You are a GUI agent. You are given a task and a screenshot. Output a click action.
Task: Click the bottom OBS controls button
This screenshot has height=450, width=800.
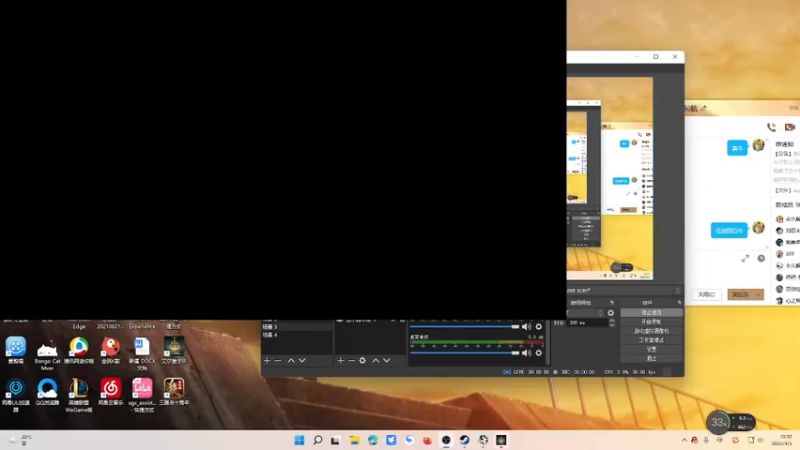click(652, 358)
